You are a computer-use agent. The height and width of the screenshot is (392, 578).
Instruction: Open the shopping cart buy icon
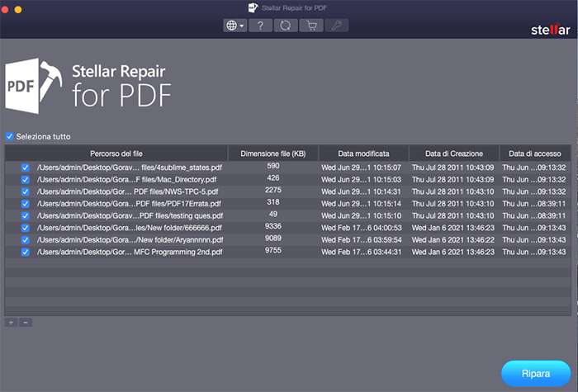click(x=311, y=26)
